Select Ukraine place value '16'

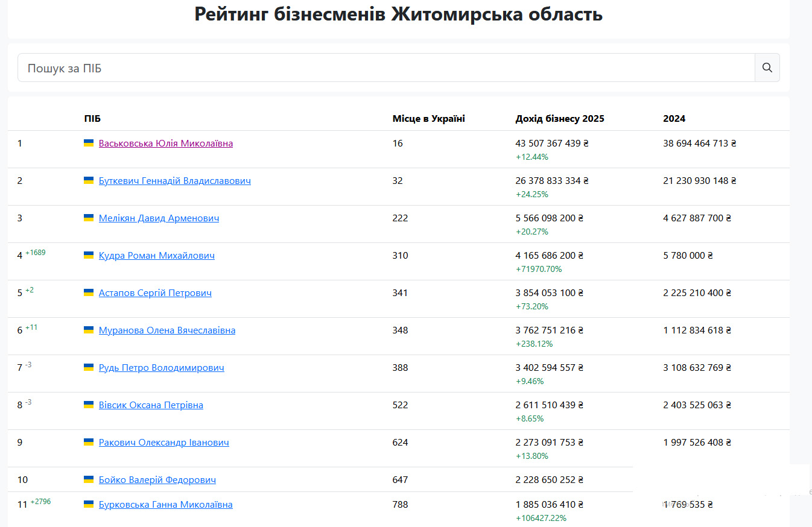398,144
